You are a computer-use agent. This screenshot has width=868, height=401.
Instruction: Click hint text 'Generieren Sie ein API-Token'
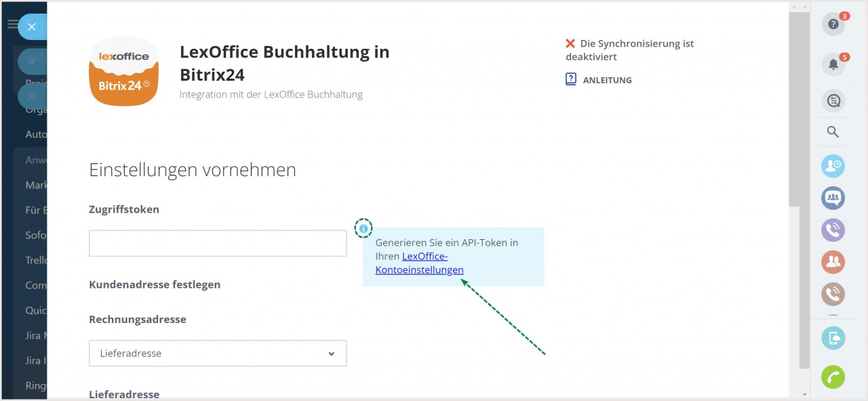click(447, 242)
